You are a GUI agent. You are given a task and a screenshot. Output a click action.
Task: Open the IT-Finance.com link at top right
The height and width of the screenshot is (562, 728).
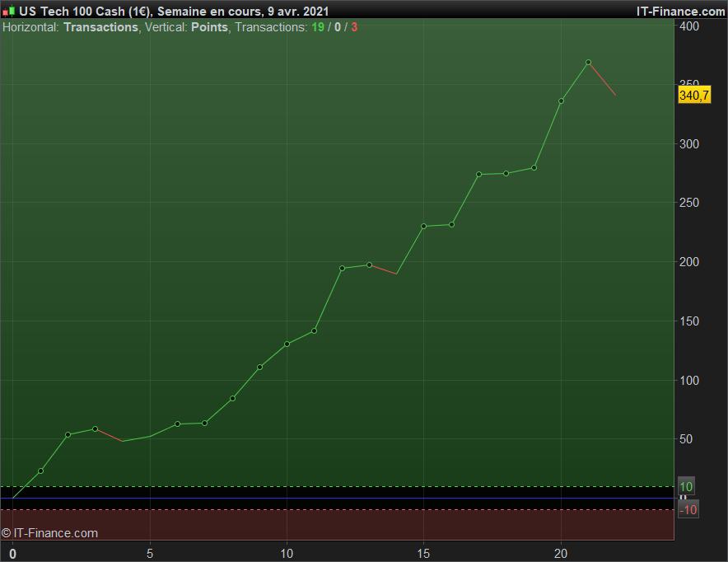(680, 12)
